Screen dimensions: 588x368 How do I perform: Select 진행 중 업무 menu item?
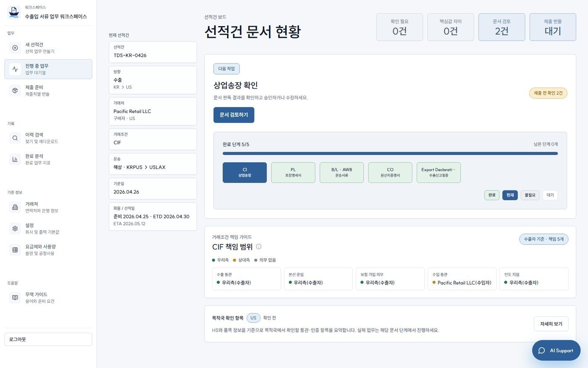tap(48, 69)
